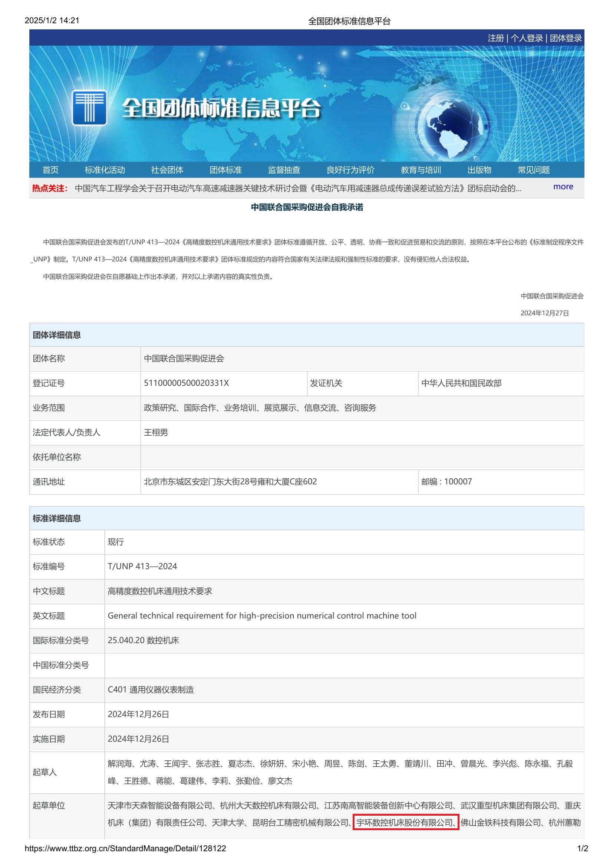Open the 团体标准 menu item
613x868 pixels.
point(225,170)
